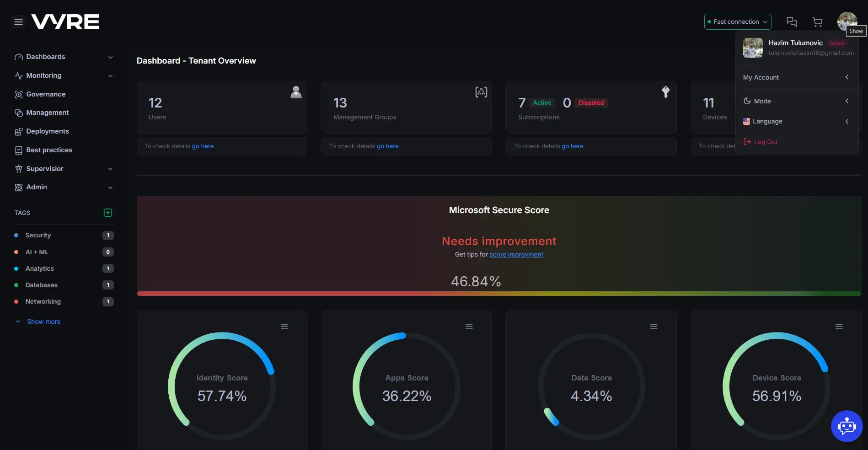Click the Language flag icon
Image resolution: width=868 pixels, height=450 pixels.
[747, 122]
